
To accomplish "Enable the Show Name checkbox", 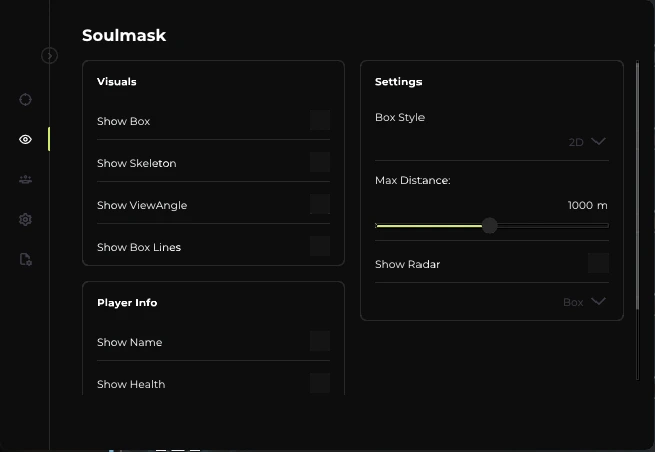I will pos(320,341).
